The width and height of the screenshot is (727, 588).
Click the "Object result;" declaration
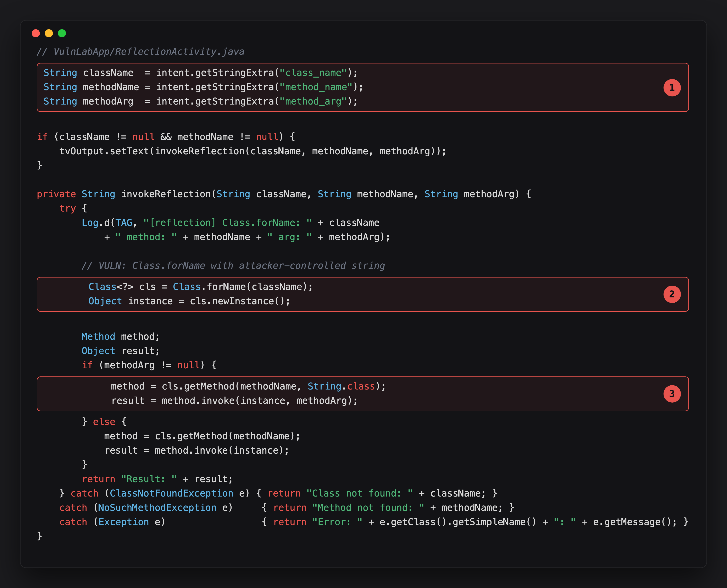(x=120, y=351)
